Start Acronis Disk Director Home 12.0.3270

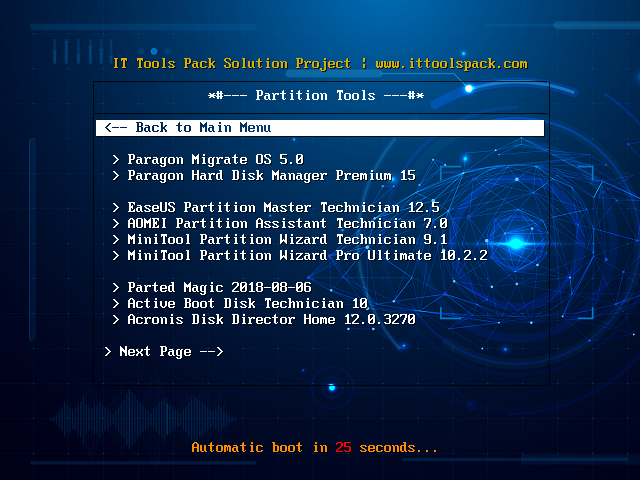tap(264, 319)
